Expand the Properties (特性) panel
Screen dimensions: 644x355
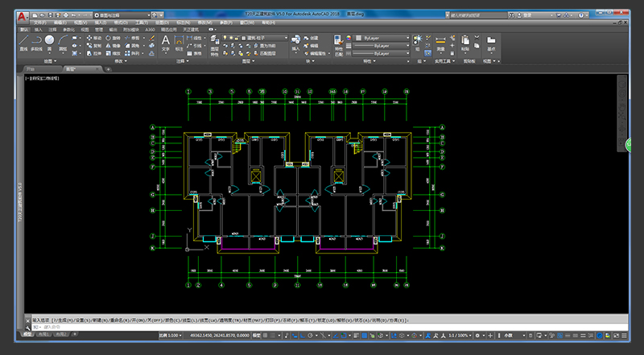tap(369, 61)
